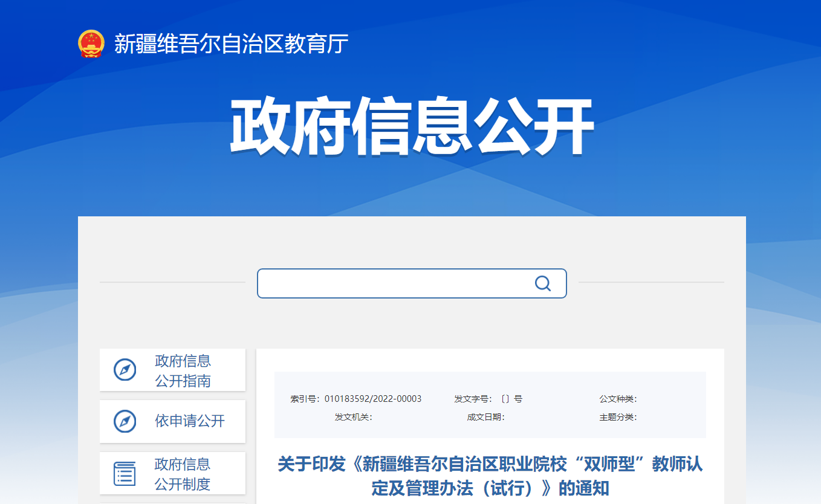The image size is (821, 504).
Task: Click the 主题分类 label
Action: pos(618,417)
